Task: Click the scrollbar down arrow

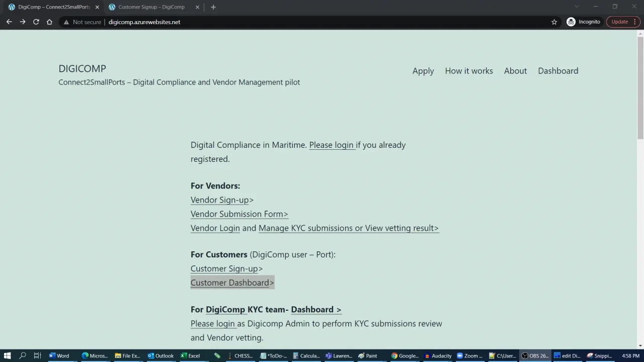Action: coord(640,345)
